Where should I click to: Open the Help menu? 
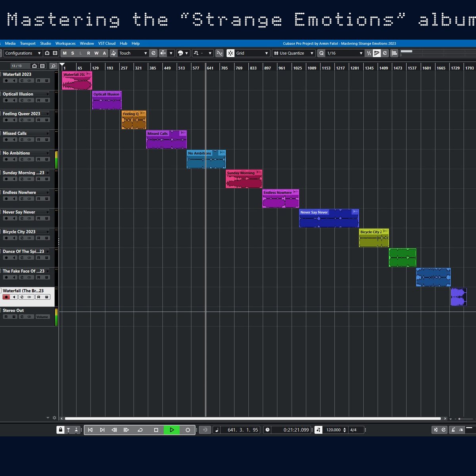(x=136, y=43)
